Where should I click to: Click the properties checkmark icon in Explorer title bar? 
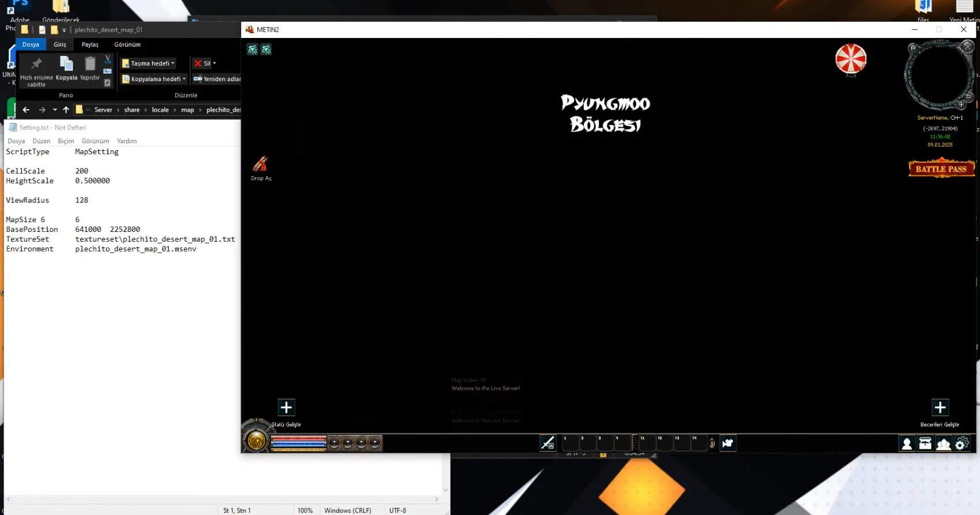pos(42,29)
